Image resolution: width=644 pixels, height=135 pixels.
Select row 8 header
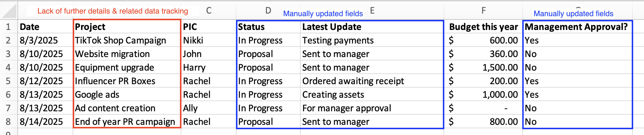point(9,122)
